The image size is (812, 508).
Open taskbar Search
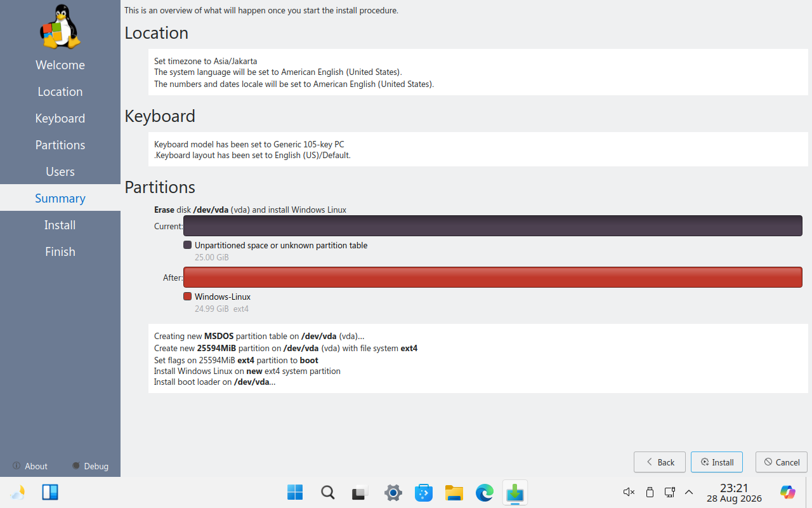click(x=327, y=492)
